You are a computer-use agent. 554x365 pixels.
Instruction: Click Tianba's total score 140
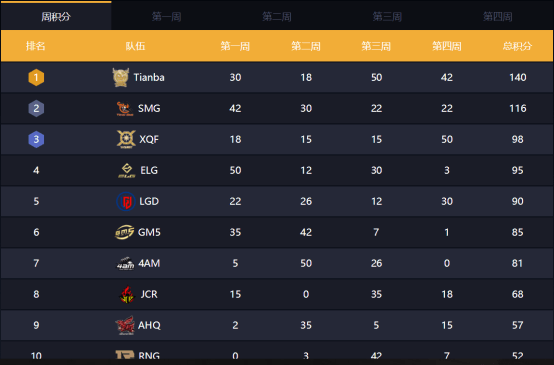click(x=518, y=77)
